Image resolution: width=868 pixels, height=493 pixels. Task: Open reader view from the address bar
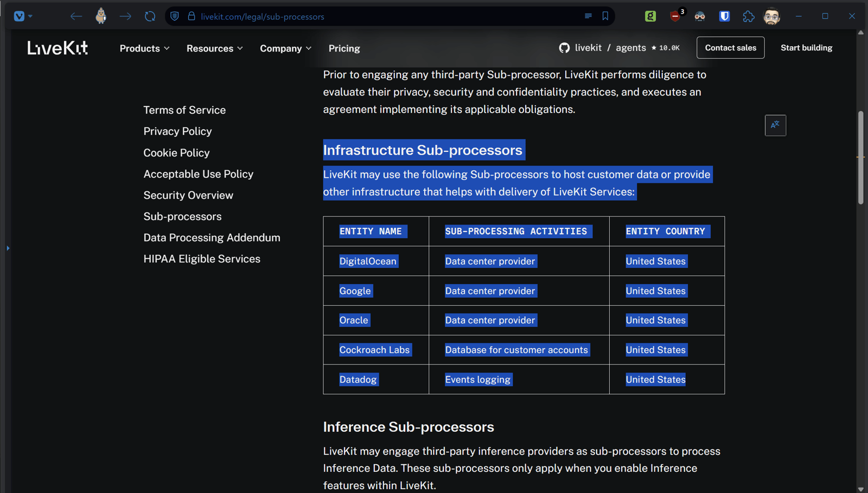click(x=588, y=16)
